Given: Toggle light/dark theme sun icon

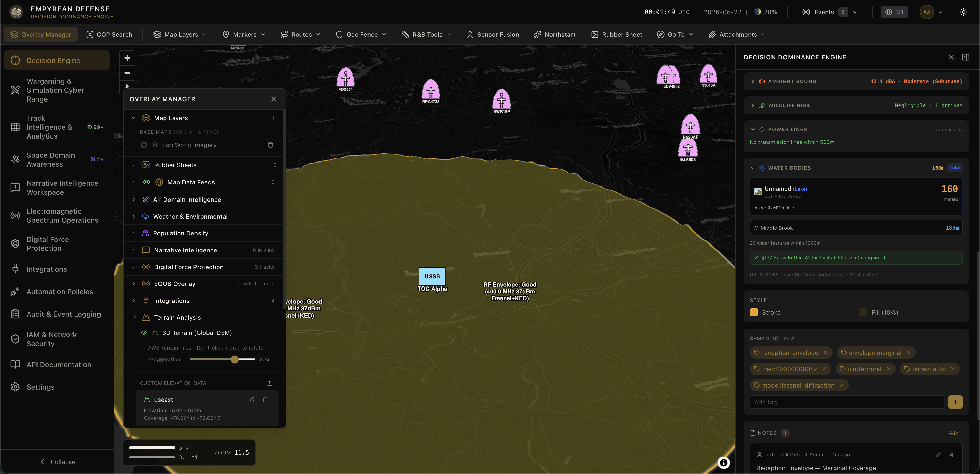Looking at the screenshot, I should tap(963, 12).
